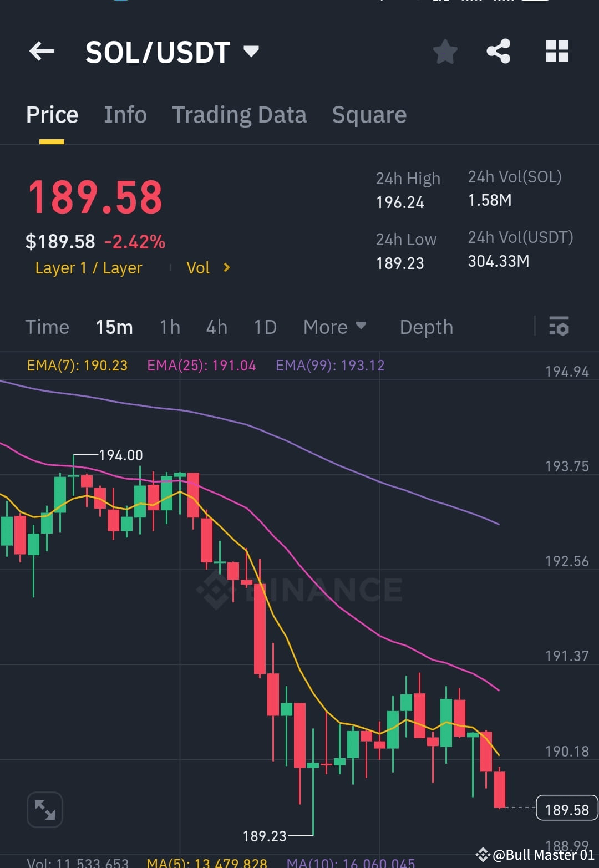Open the grid layout icon top right

coord(557,51)
